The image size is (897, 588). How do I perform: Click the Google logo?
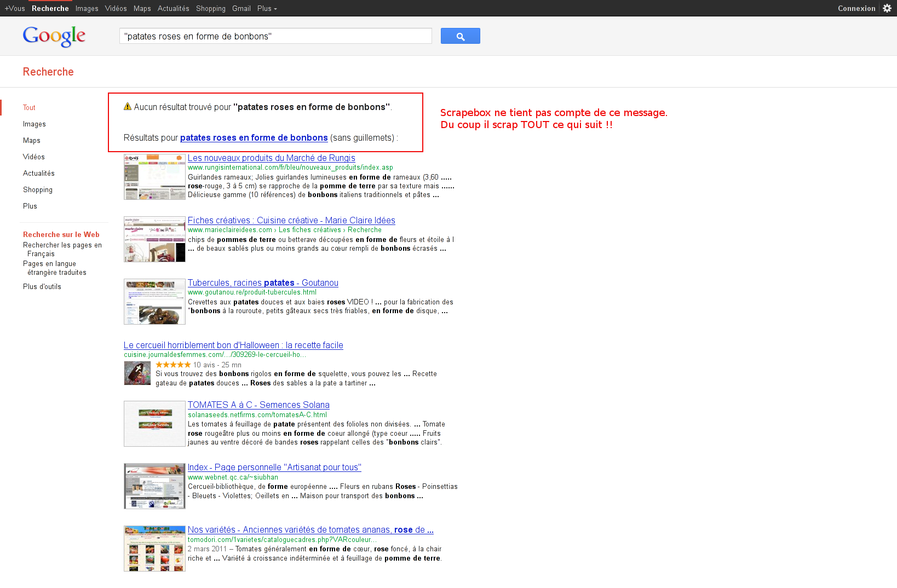point(54,37)
